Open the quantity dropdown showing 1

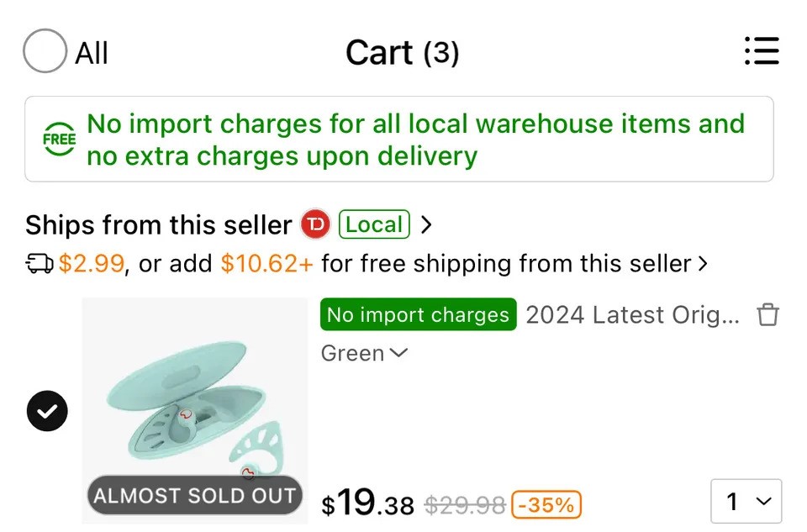[746, 502]
